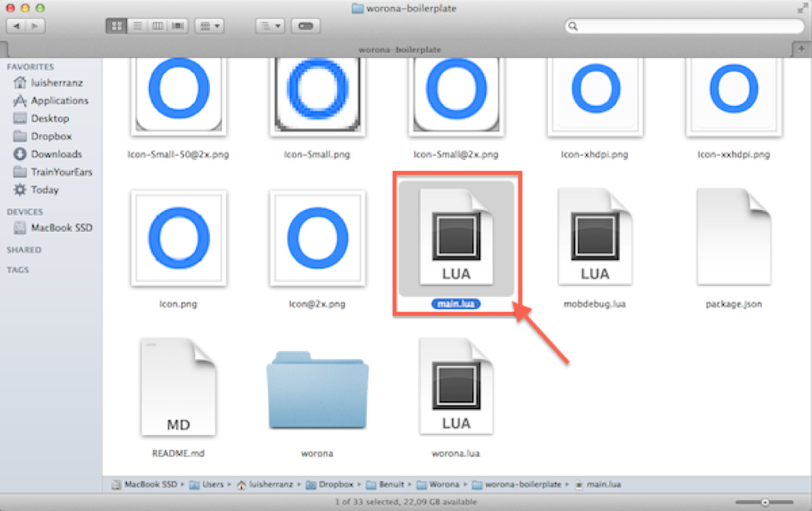
Task: Select the README.md file icon
Action: tap(178, 387)
